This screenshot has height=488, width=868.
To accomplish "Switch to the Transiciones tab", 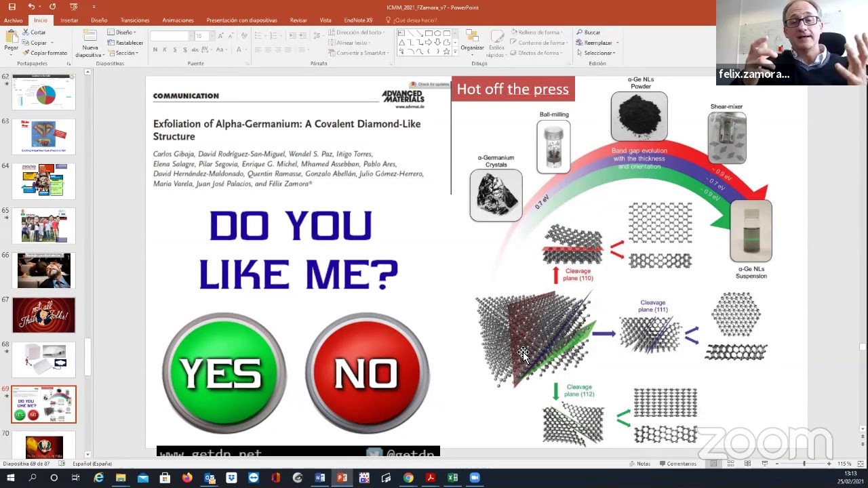I will pyautogui.click(x=135, y=20).
